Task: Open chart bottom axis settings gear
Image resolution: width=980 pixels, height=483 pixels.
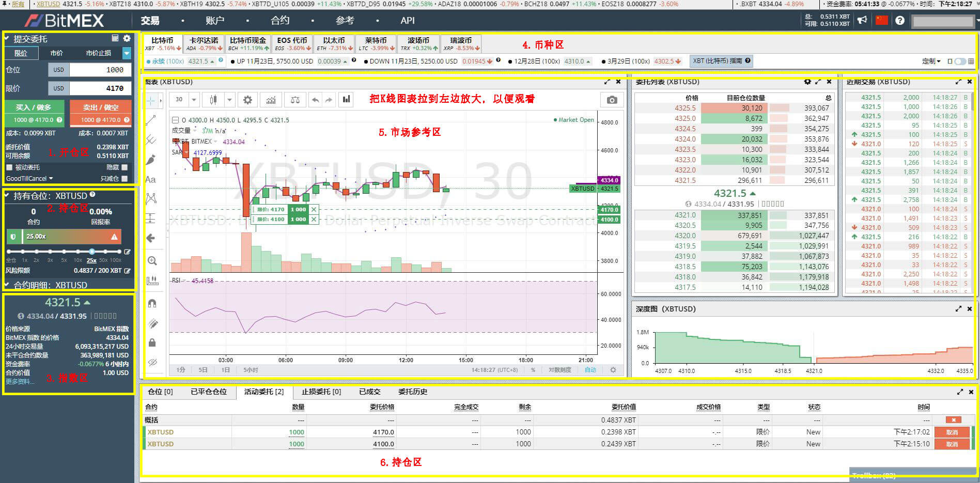Action: point(613,370)
